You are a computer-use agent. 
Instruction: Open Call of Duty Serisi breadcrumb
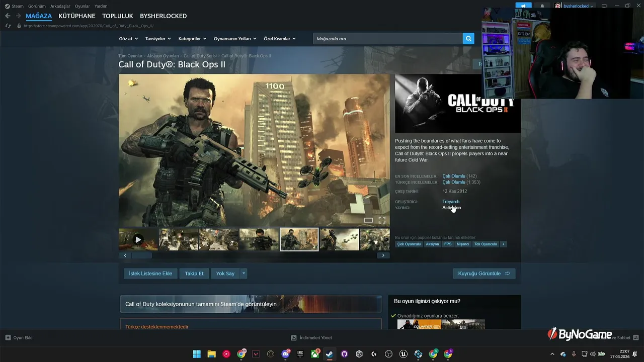(200, 56)
